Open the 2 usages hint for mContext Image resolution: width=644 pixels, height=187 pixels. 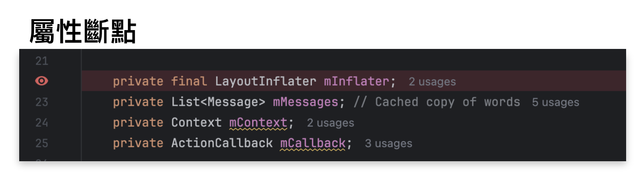click(x=330, y=123)
